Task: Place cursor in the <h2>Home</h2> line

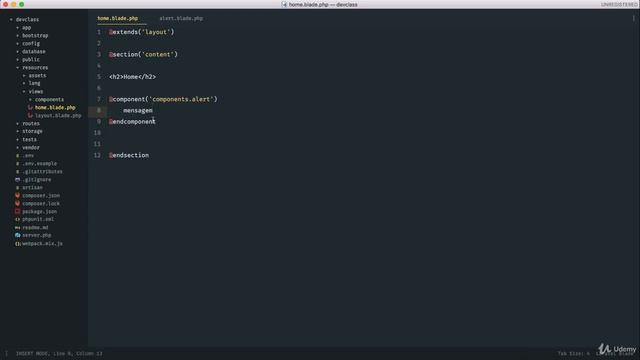Action: tap(132, 77)
